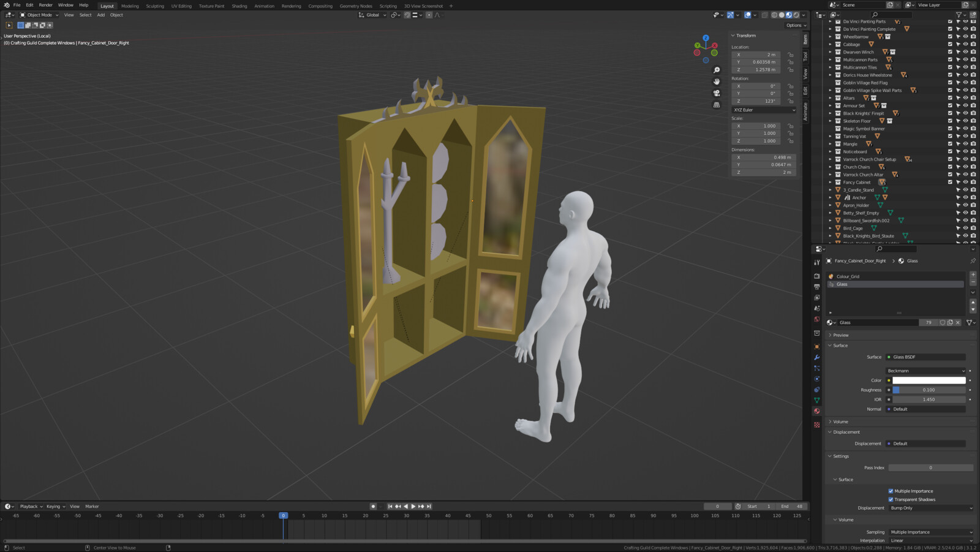
Task: Open the Playback popover in timeline
Action: pos(31,507)
